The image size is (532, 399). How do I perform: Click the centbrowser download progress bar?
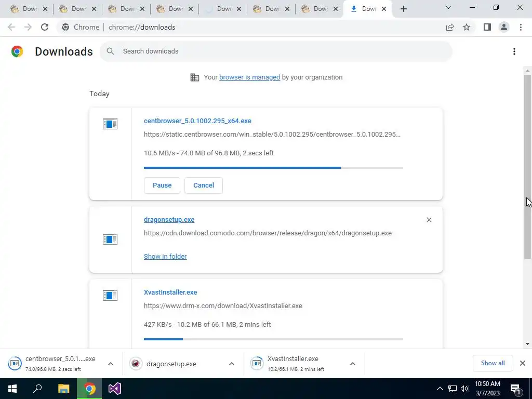[273, 168]
